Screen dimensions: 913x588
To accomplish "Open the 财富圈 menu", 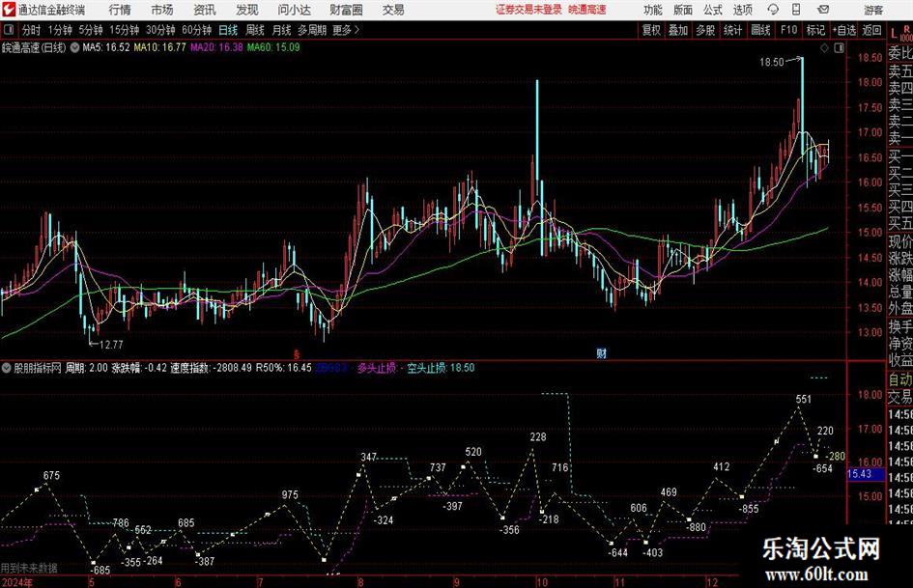I will pos(346,10).
